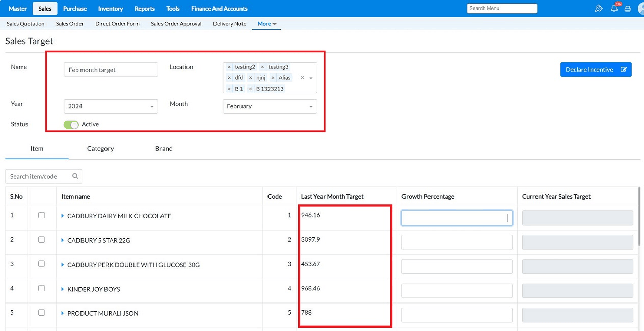
Task: Expand KINDER JOY BOYS row
Action: click(63, 289)
